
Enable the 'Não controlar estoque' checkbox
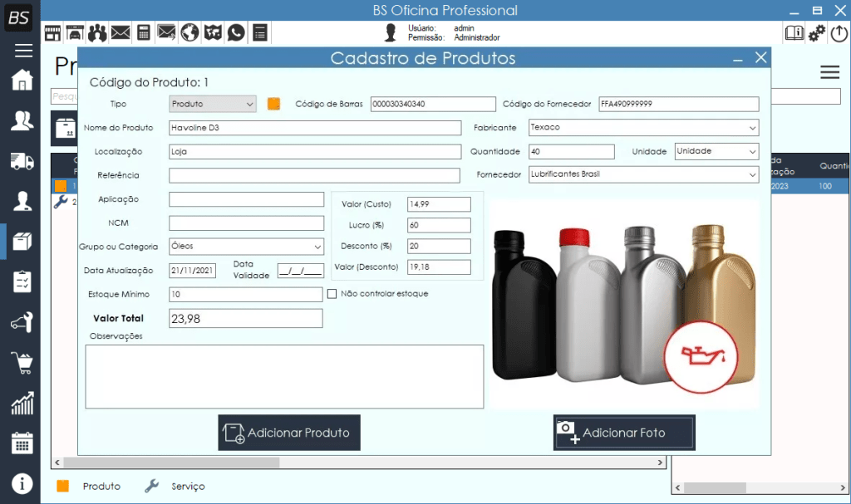tap(332, 294)
